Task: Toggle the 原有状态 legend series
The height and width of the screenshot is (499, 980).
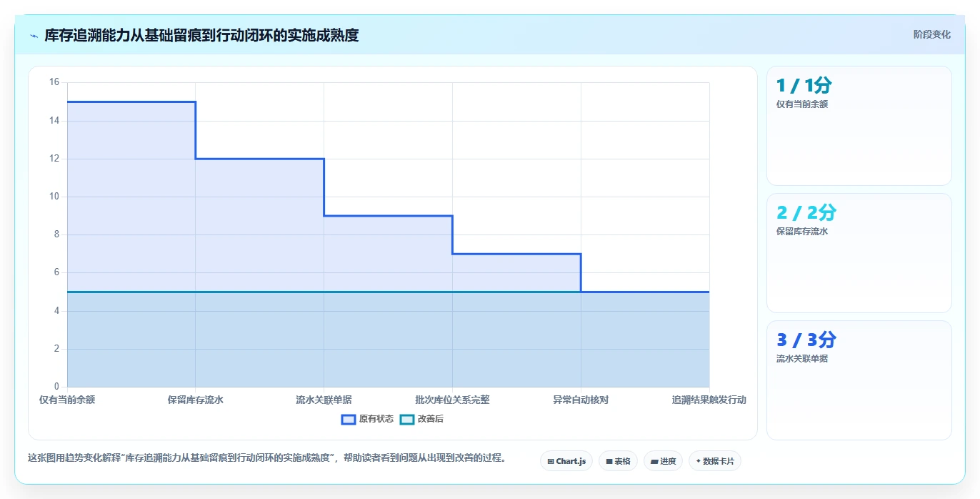Action: [367, 419]
